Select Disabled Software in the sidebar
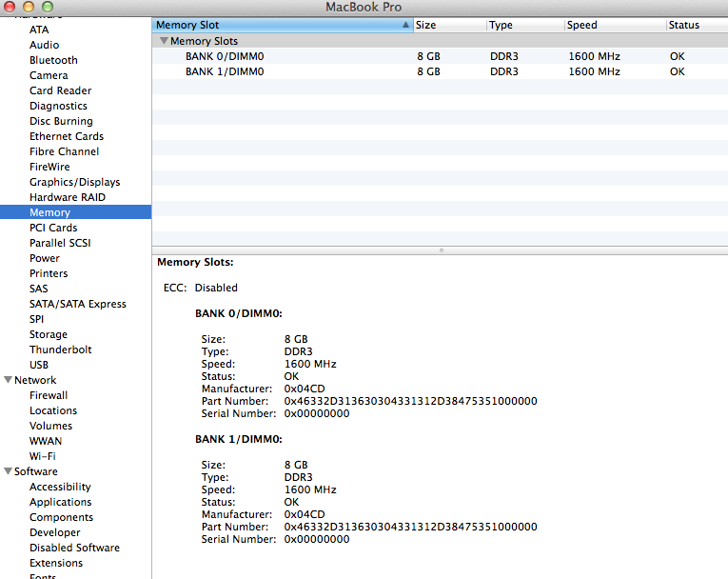This screenshot has height=579, width=728. tap(74, 548)
